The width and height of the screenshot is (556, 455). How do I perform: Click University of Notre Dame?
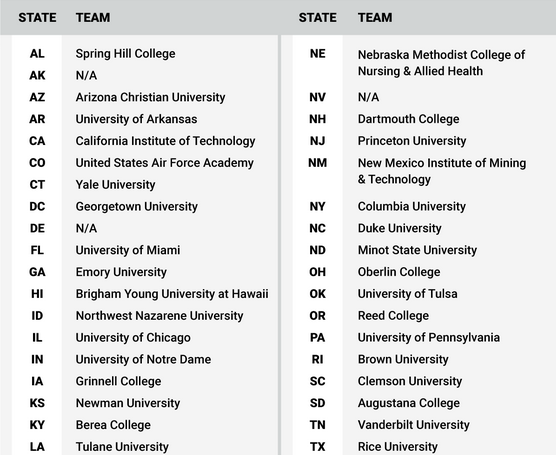[143, 359]
